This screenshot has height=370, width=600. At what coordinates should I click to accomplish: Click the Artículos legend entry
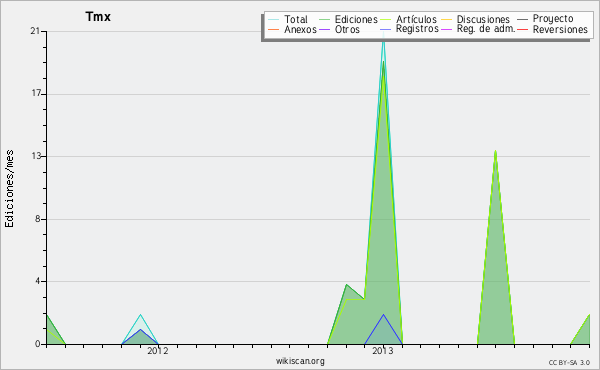[408, 19]
